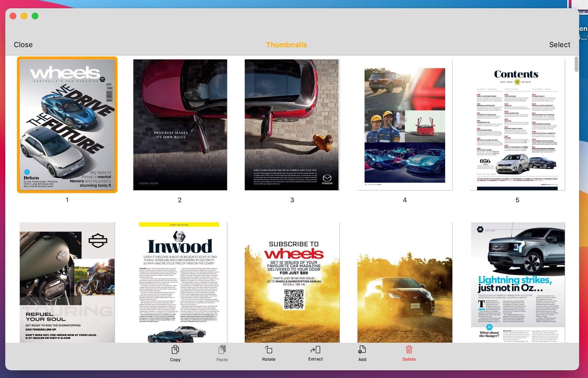Click the vertical scrollbar handle
588x378 pixels.
[x=576, y=64]
